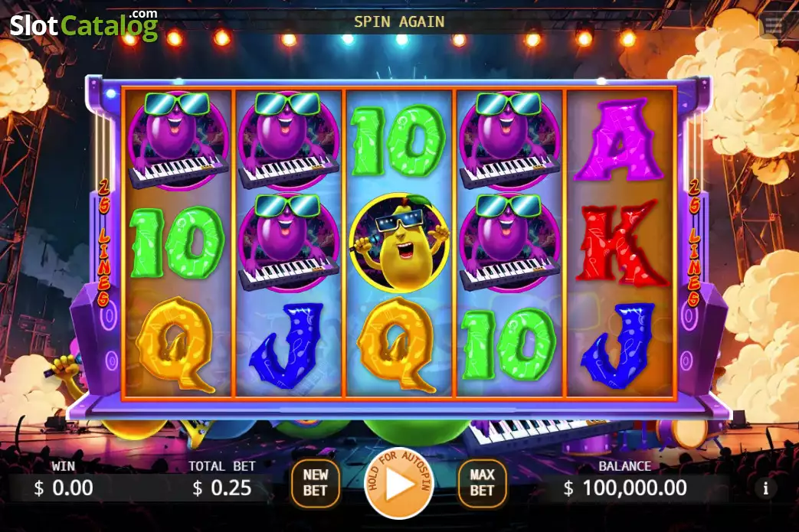Click the top-left purple keyboard player symbol
This screenshot has height=532, width=799.
pyautogui.click(x=176, y=139)
